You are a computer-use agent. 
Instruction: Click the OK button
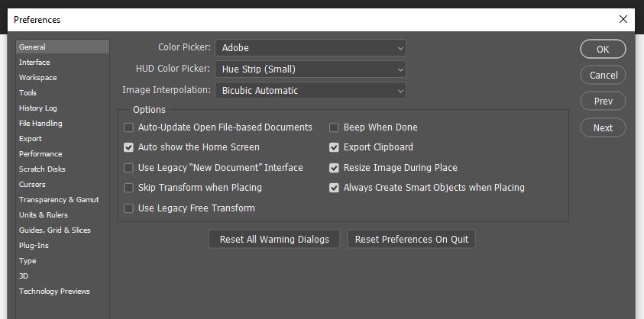(x=603, y=50)
